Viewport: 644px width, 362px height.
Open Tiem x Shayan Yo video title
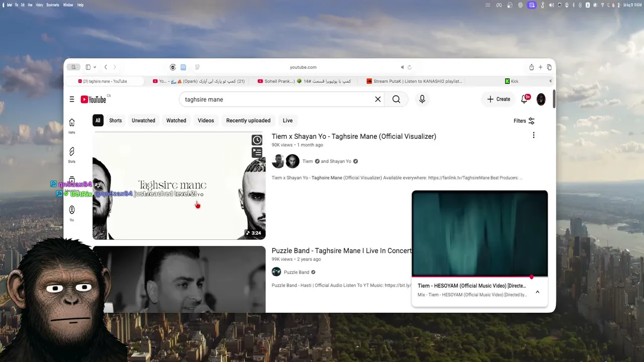[354, 136]
